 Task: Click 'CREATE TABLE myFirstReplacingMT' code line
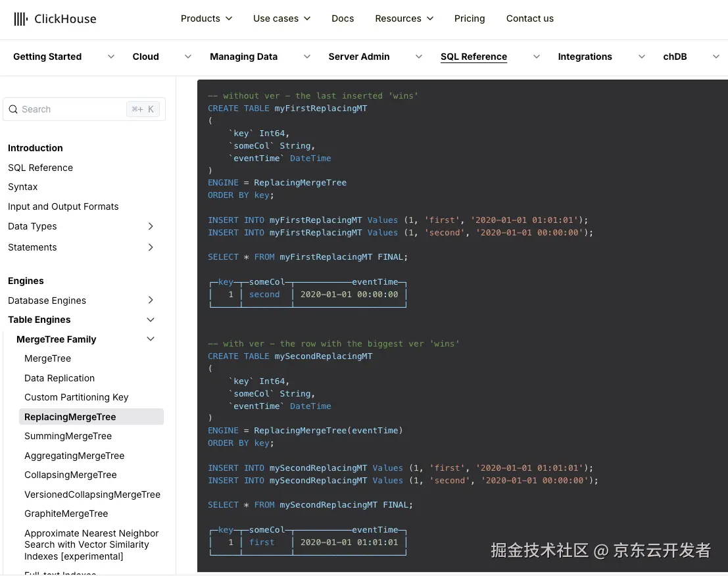[x=287, y=108]
